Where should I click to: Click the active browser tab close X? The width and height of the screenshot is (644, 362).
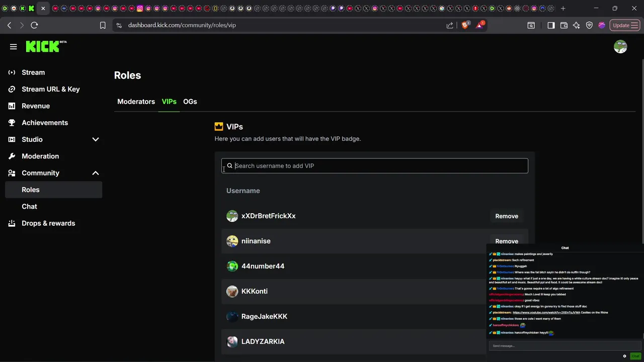click(x=43, y=9)
